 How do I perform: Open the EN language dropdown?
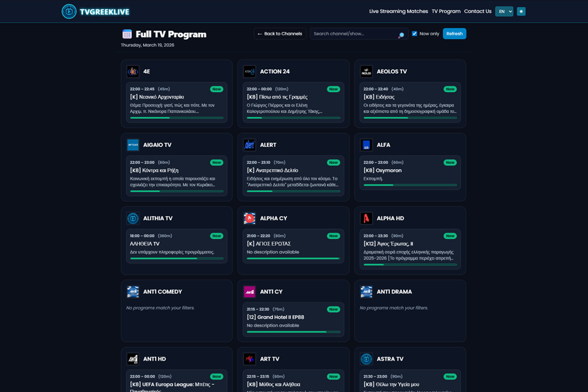504,12
